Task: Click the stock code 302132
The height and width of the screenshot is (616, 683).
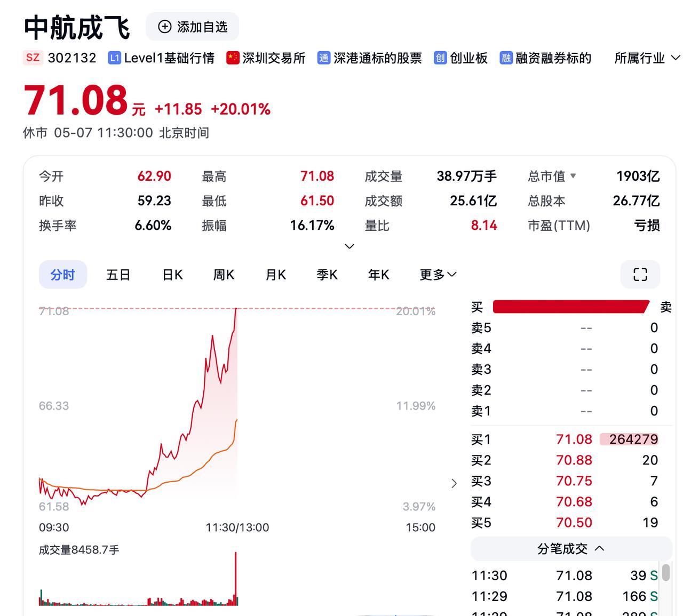Action: [72, 58]
